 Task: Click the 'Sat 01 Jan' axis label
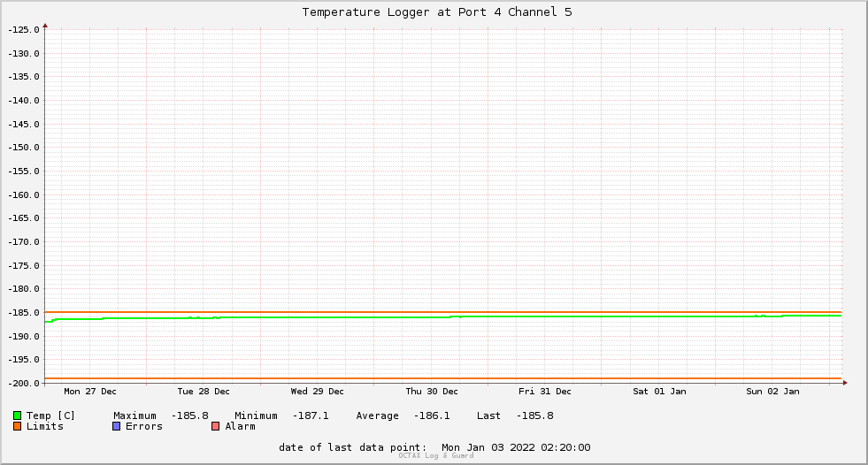659,392
